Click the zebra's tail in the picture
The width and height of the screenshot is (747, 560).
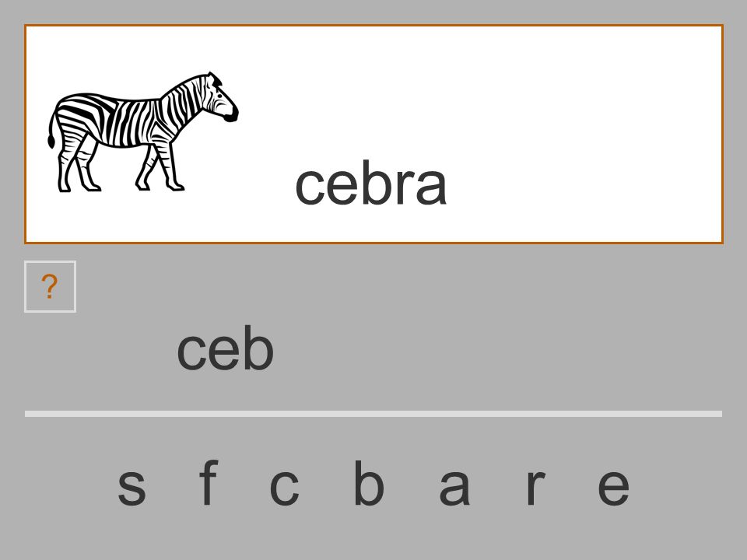[x=52, y=124]
